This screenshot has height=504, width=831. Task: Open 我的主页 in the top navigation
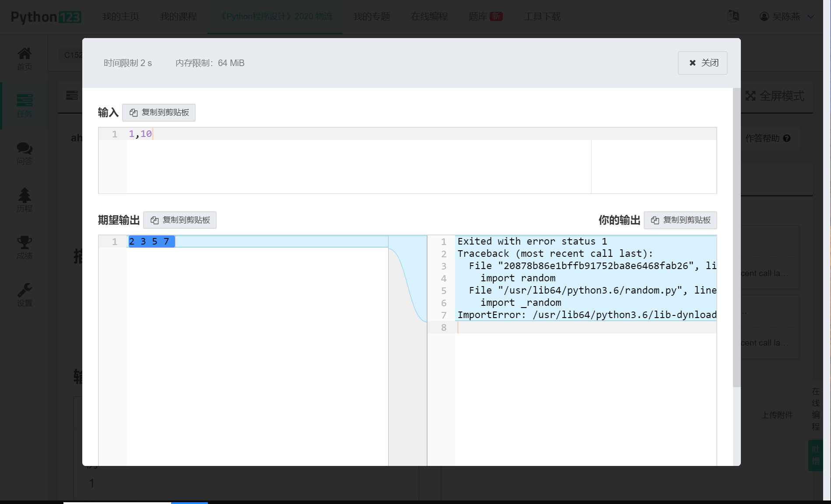(120, 17)
